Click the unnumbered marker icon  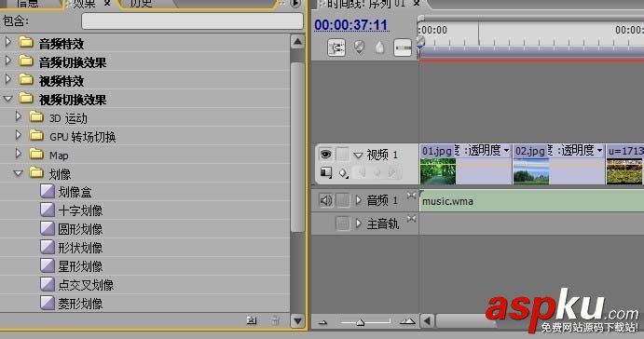click(379, 47)
